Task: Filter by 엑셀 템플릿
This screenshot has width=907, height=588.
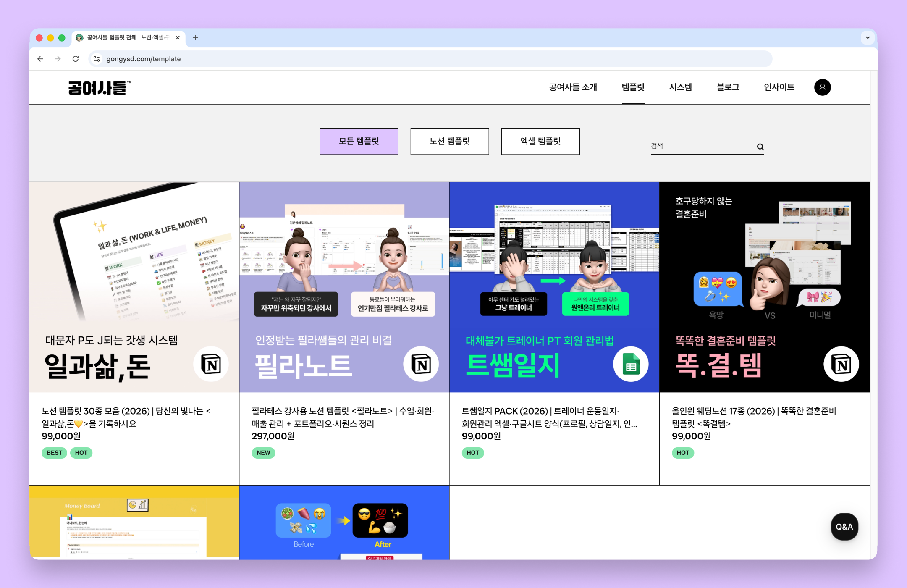Action: 540,141
